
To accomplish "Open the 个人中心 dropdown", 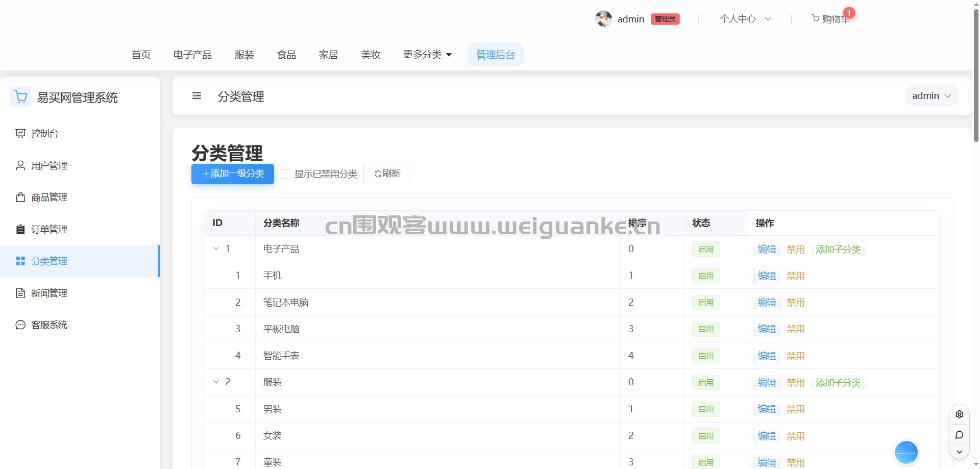I will [x=746, y=19].
